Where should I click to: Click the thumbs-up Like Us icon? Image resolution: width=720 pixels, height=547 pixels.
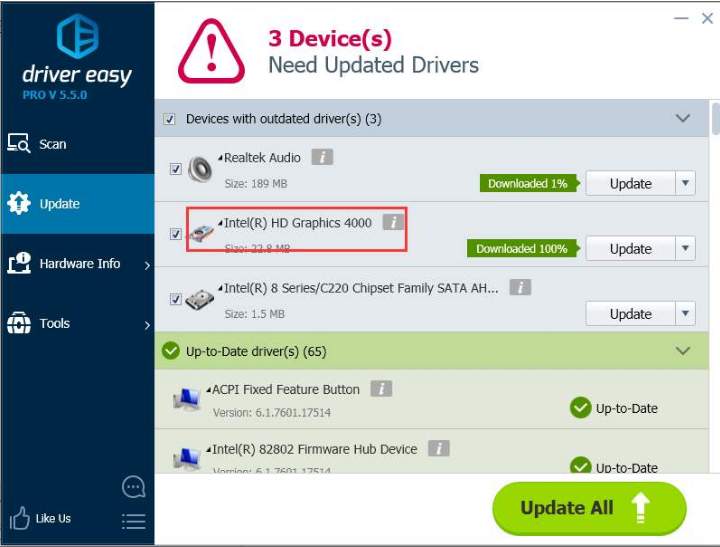coord(19,518)
